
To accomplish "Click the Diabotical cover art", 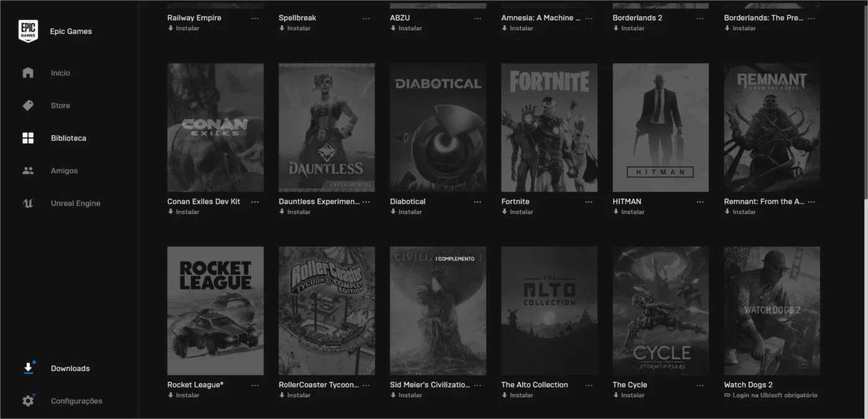I will [x=438, y=128].
